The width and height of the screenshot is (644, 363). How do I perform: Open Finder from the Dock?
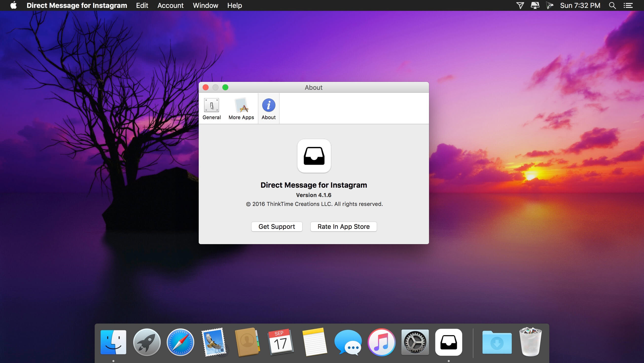(x=114, y=343)
